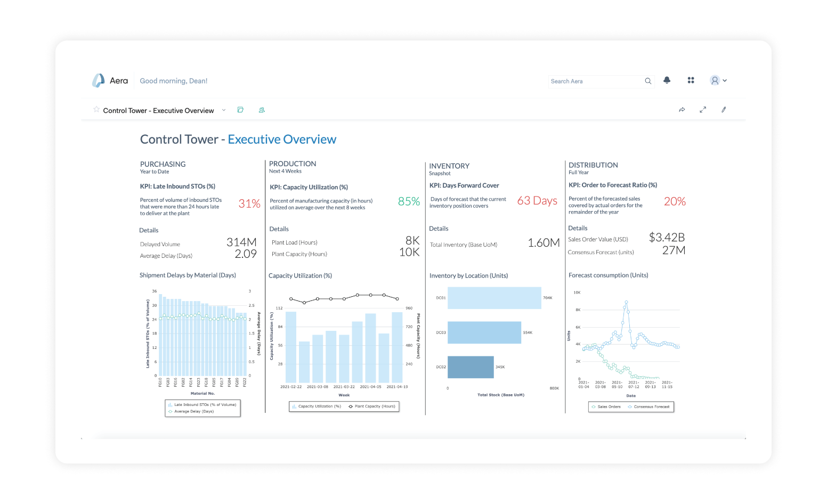Click the INVENTORY section heading
Screen dimensions: 827x504
(x=449, y=166)
